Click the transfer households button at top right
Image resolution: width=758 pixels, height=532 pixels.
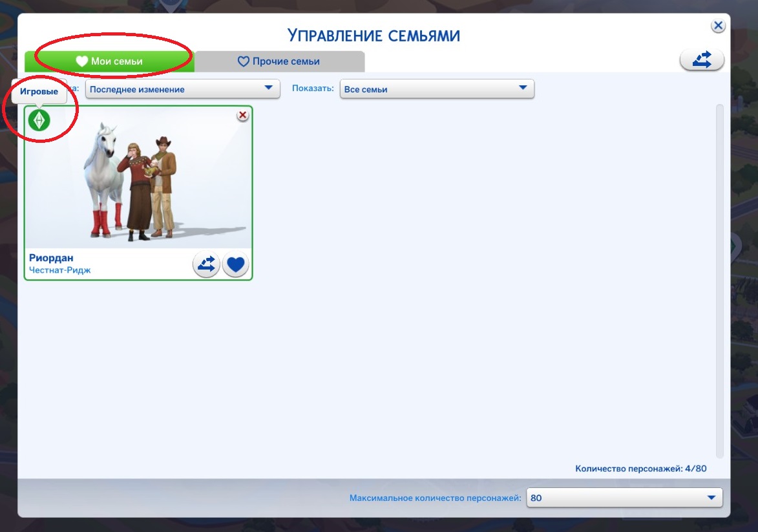pyautogui.click(x=701, y=59)
